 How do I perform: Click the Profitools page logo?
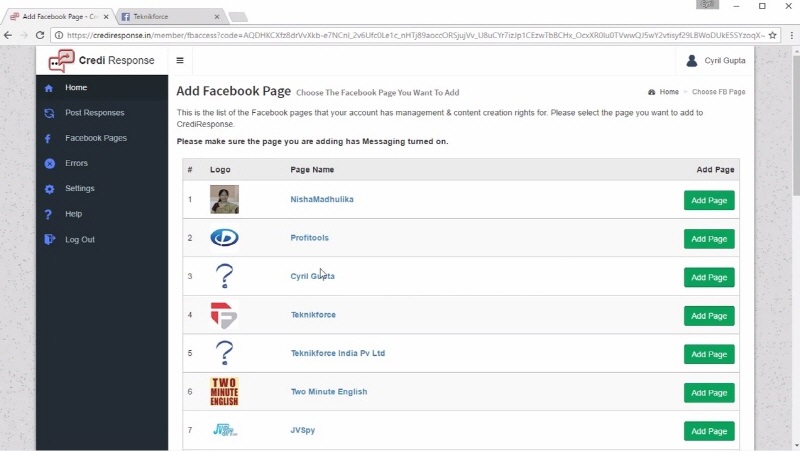pyautogui.click(x=224, y=238)
